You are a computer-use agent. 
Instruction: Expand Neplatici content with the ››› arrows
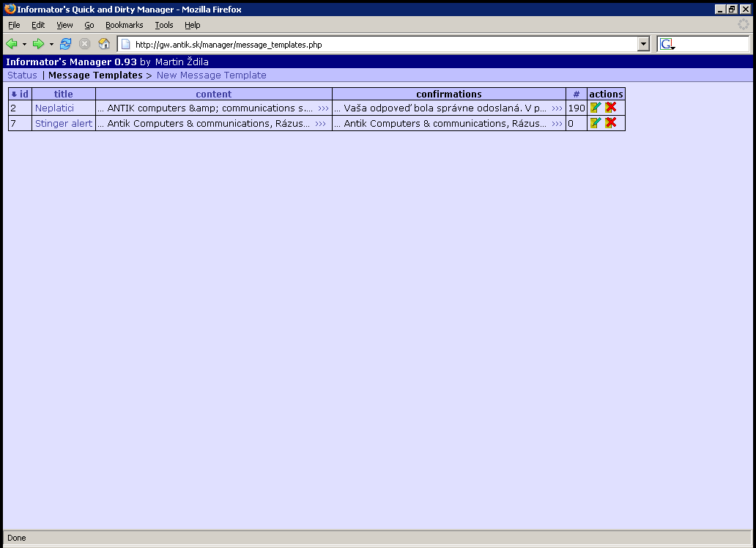(x=323, y=108)
